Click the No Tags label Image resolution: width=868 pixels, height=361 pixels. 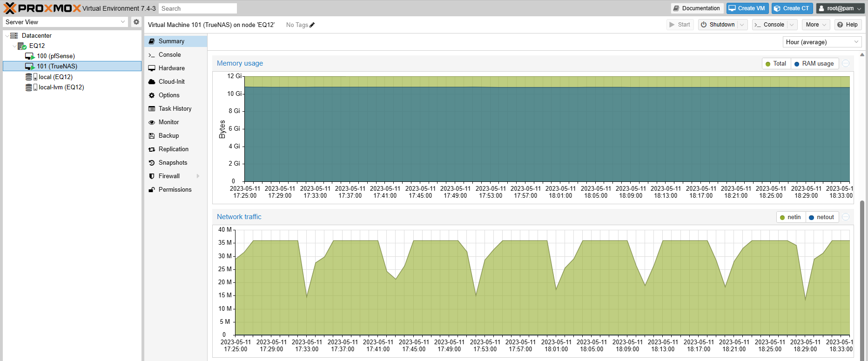pos(297,25)
